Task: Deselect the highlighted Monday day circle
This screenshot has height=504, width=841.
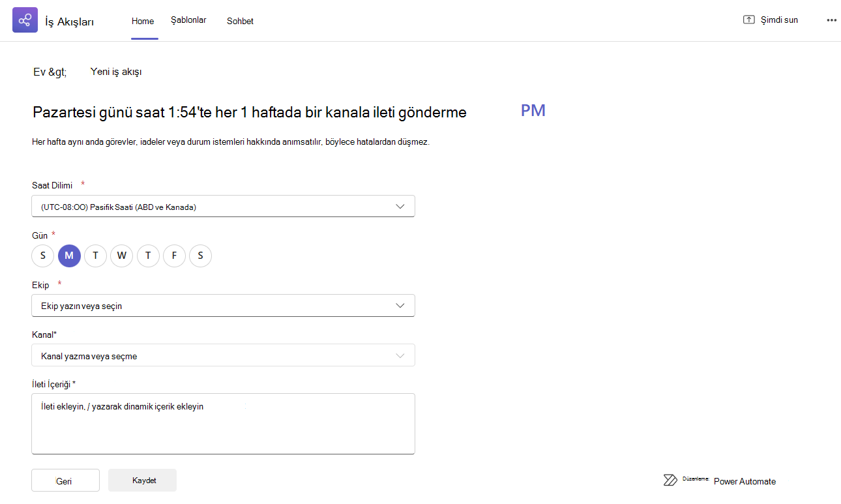Action: (69, 256)
